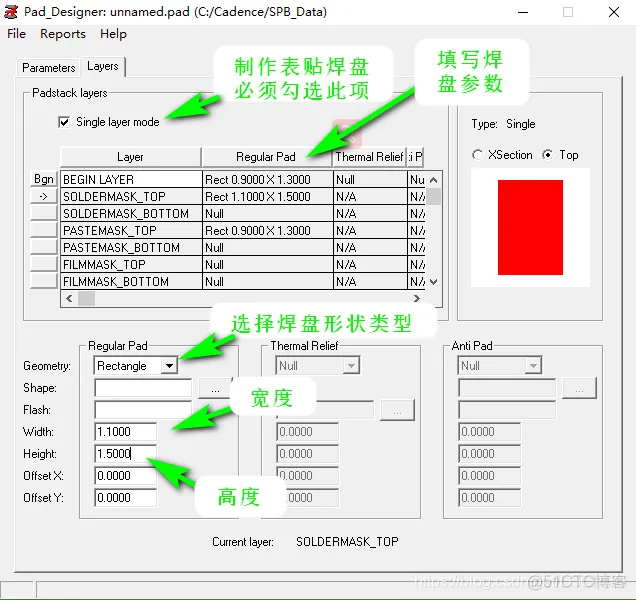Click the Regular Pad column header
This screenshot has height=600, width=636.
click(x=266, y=157)
